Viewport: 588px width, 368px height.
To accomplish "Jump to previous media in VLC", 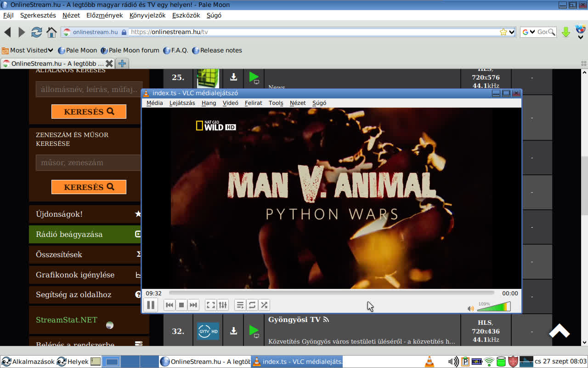I will coord(170,305).
